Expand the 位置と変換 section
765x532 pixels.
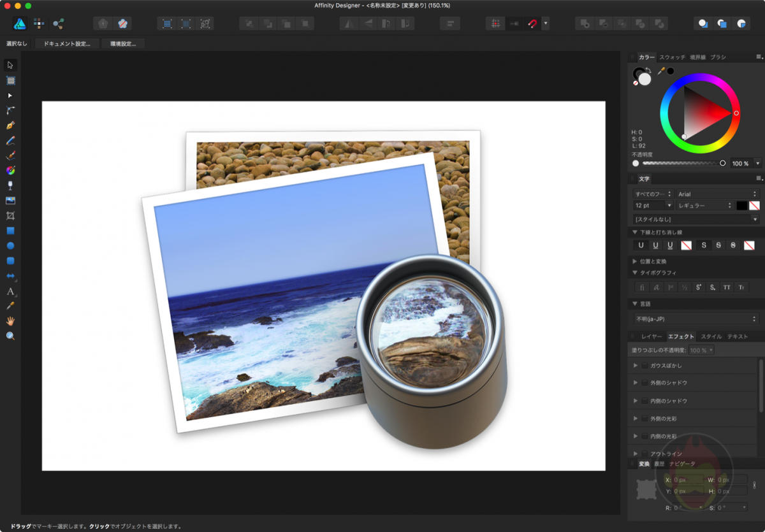pos(635,260)
